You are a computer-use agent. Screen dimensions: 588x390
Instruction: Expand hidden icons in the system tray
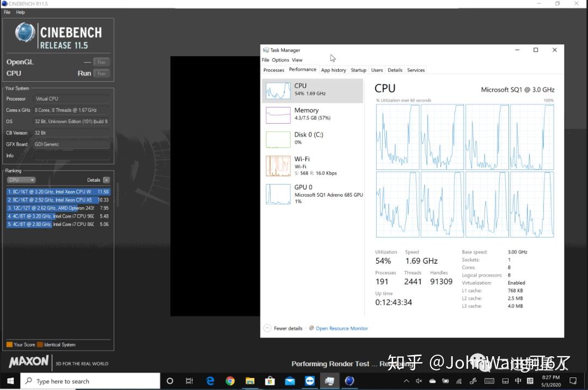coord(406,381)
